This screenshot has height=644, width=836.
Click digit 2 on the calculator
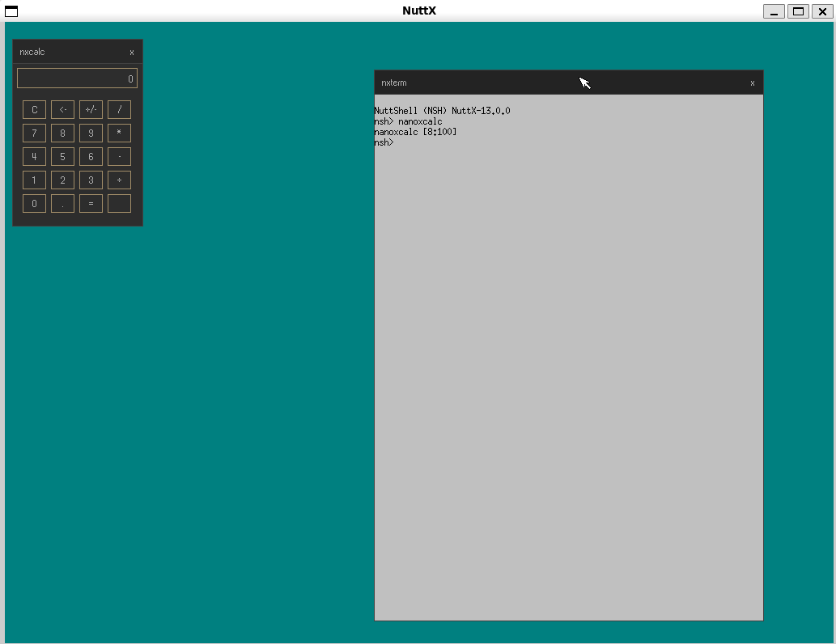pyautogui.click(x=62, y=180)
